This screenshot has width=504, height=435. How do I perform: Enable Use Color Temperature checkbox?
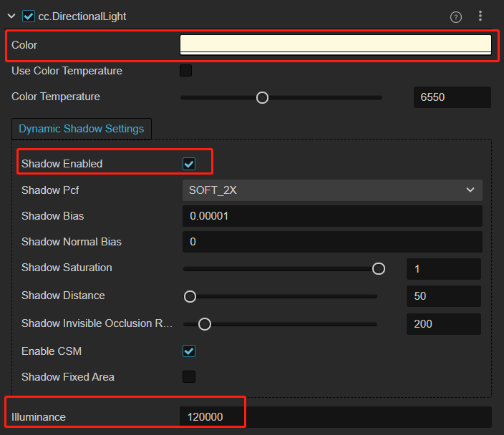pos(186,70)
